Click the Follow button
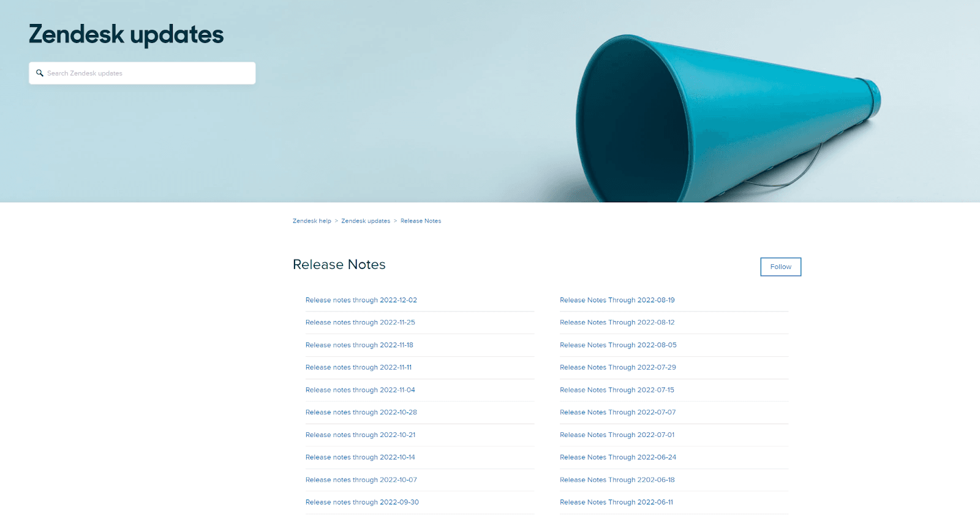The image size is (980, 518). pos(780,267)
